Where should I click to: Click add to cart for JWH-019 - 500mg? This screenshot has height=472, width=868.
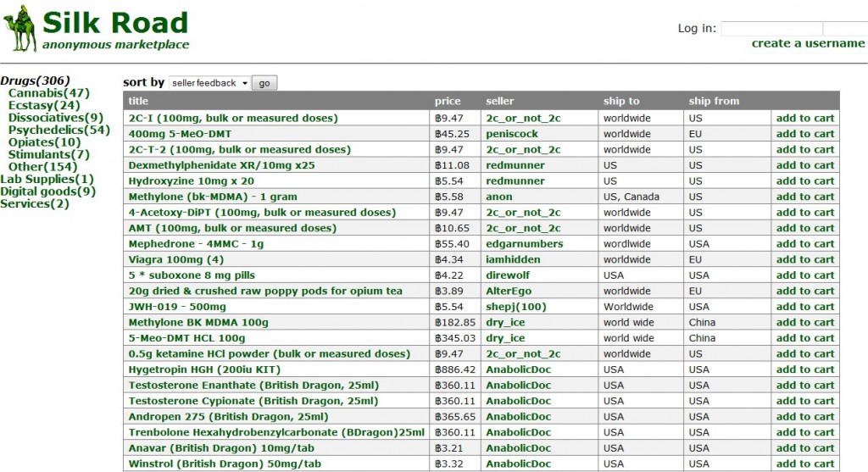pyautogui.click(x=805, y=307)
